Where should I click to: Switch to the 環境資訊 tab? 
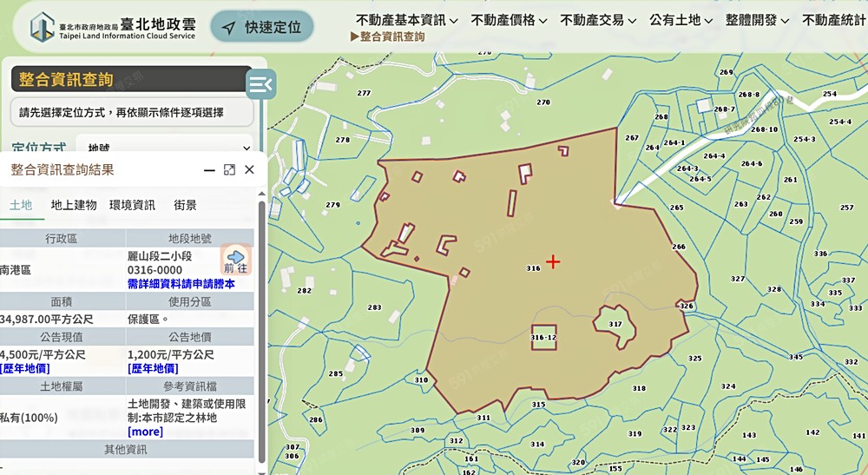(132, 205)
